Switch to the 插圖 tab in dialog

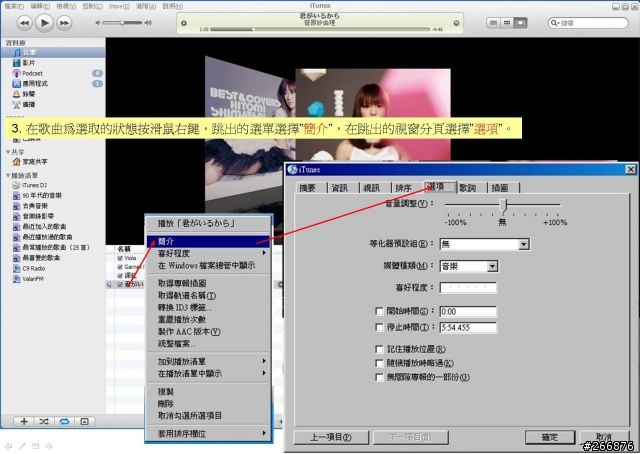click(503, 187)
